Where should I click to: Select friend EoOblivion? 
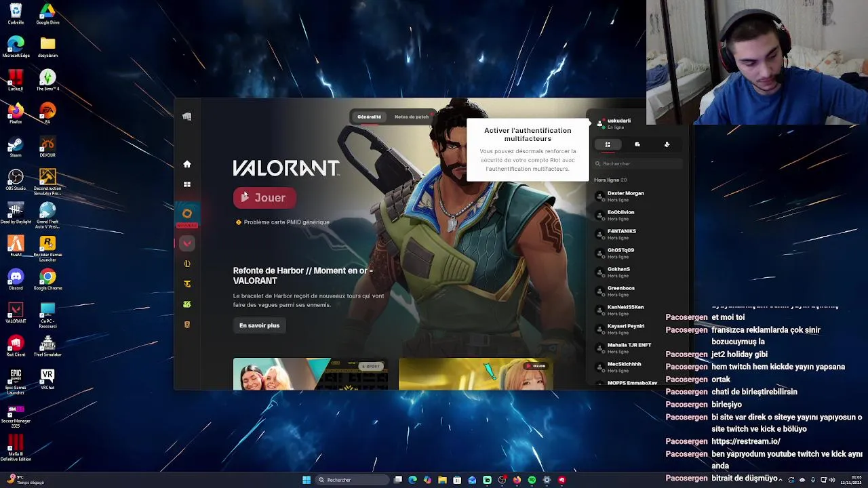(637, 215)
